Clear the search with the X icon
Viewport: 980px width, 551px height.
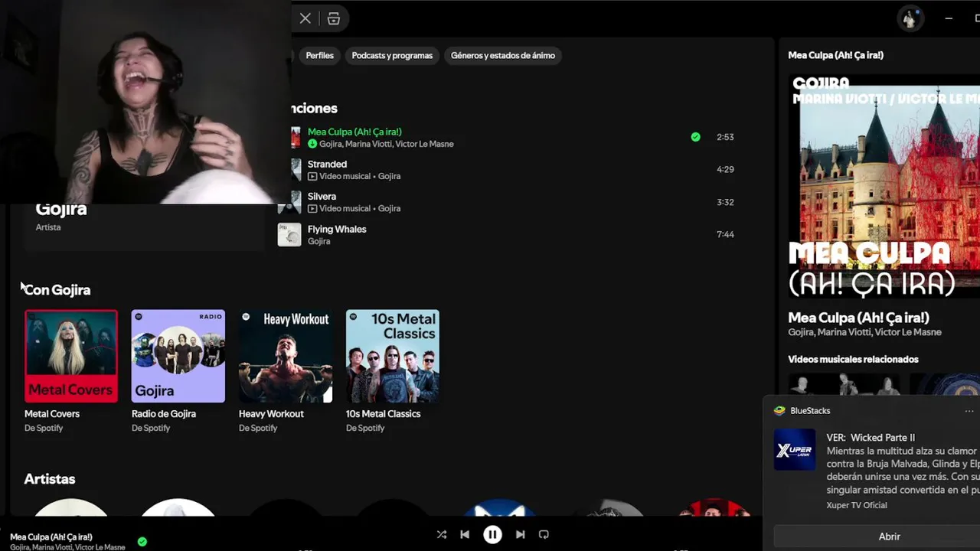[305, 18]
